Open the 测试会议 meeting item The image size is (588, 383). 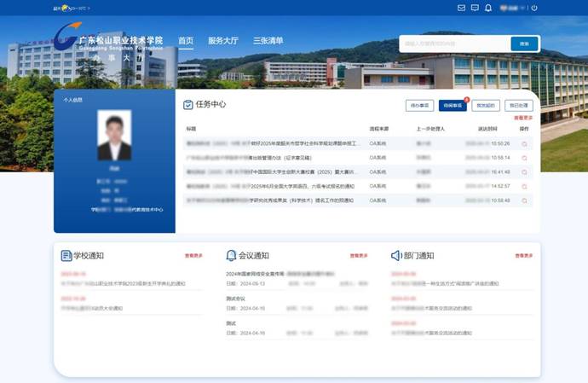[235, 299]
